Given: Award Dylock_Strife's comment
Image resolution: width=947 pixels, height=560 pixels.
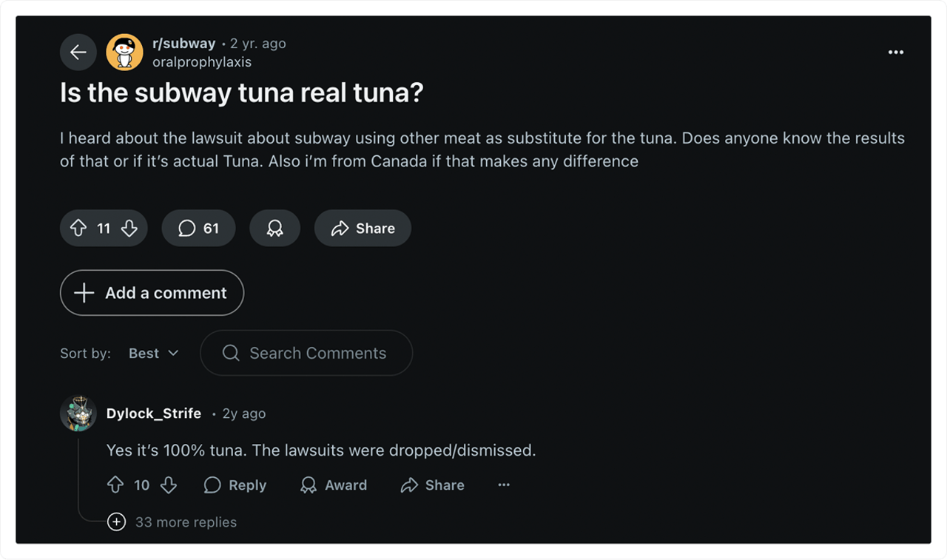Looking at the screenshot, I should (x=333, y=485).
